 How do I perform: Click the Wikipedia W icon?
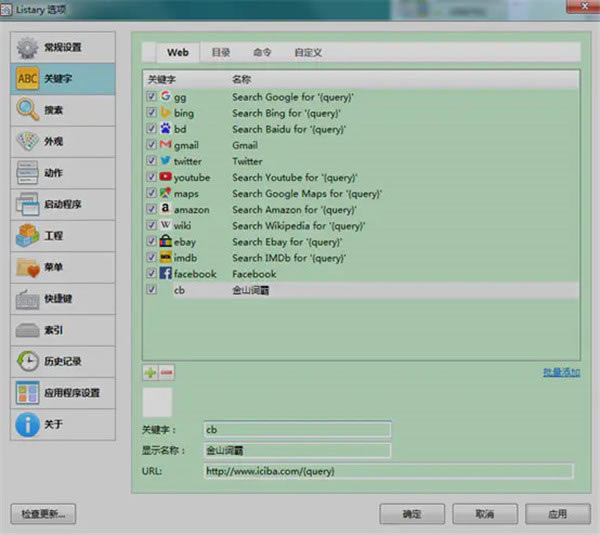point(165,225)
